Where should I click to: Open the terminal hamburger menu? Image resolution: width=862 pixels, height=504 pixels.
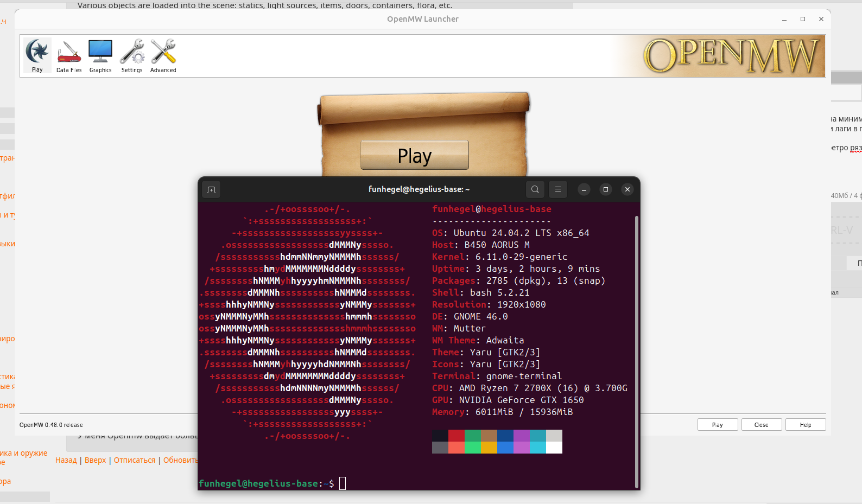(x=558, y=189)
